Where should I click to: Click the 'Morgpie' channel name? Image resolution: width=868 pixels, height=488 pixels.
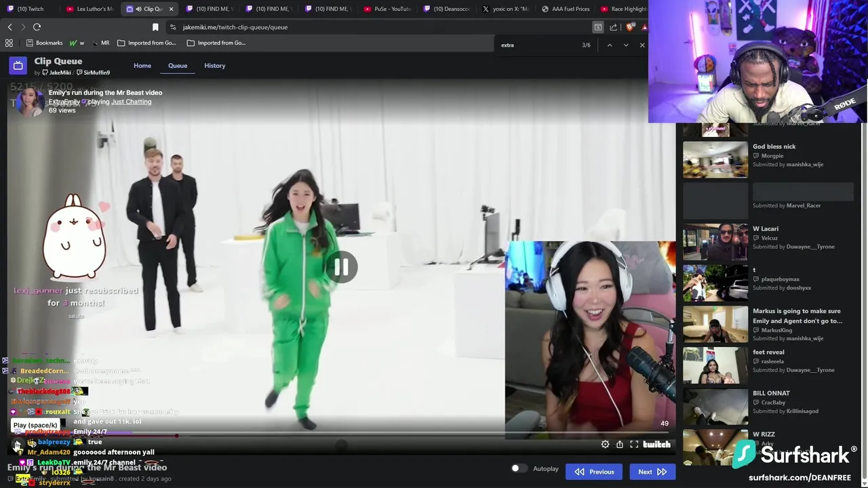772,156
